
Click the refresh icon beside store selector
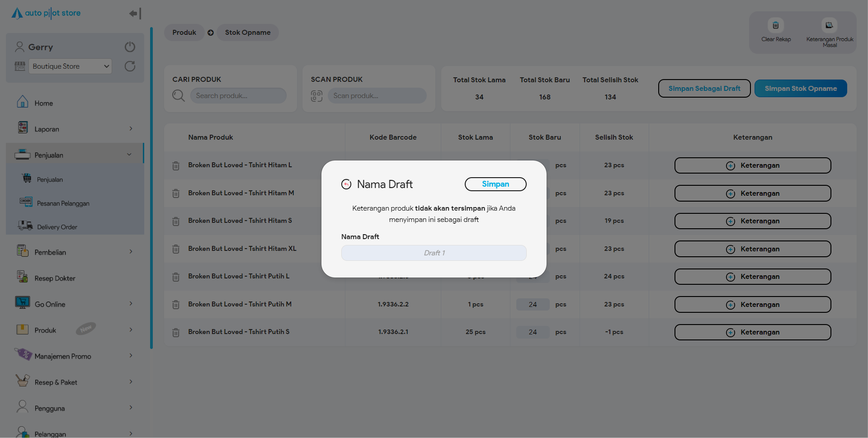130,66
